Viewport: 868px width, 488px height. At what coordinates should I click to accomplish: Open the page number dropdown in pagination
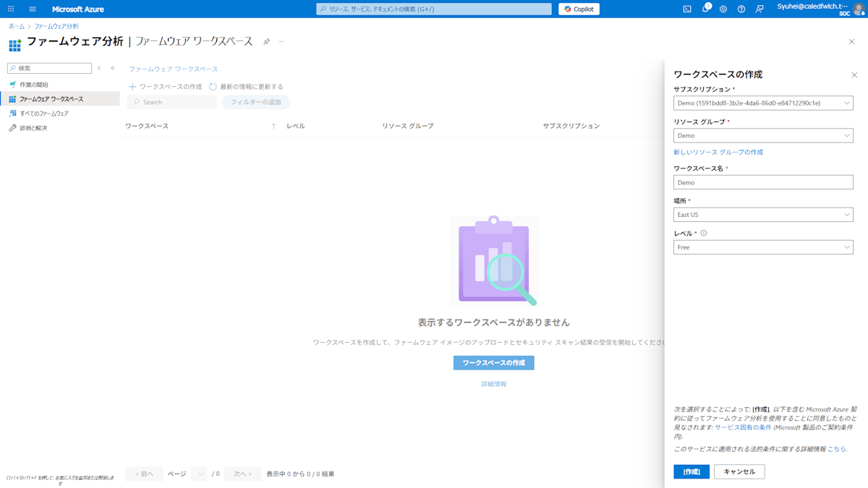point(199,474)
